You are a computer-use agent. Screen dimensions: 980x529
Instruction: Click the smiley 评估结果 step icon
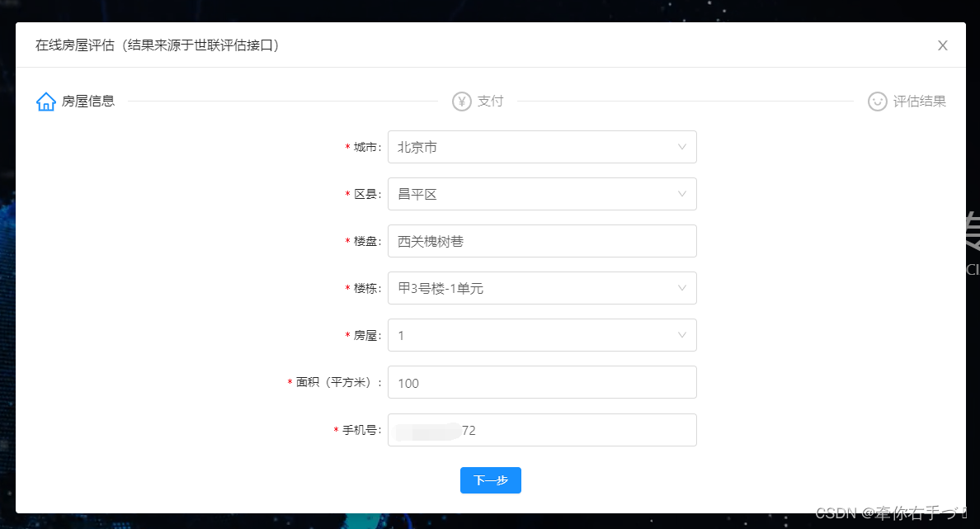(877, 101)
